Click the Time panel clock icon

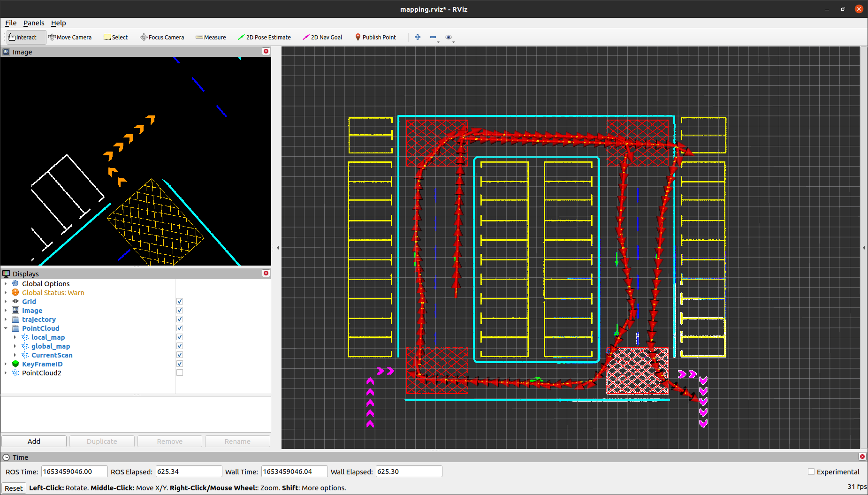6,457
